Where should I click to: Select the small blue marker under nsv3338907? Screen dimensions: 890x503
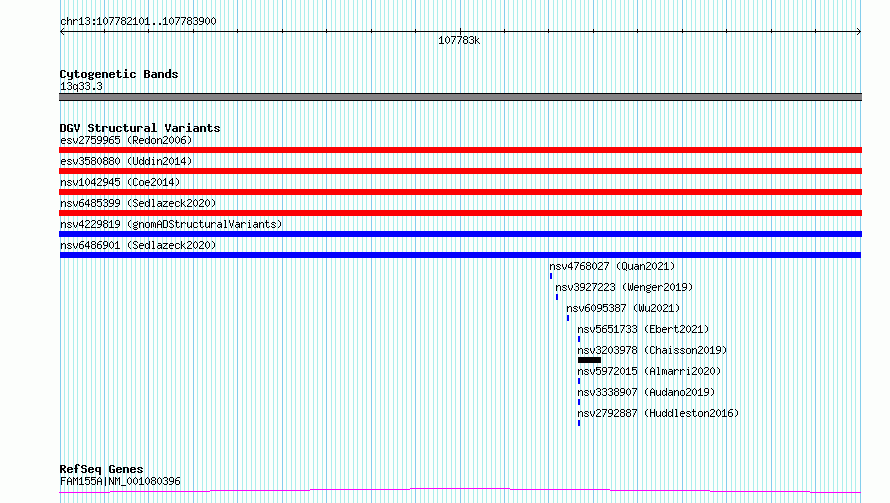579,402
